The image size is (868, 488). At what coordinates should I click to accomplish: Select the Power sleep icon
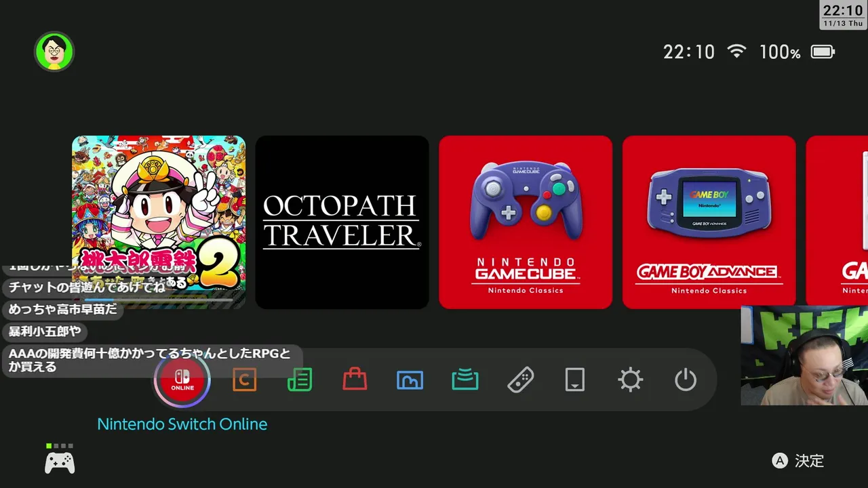pyautogui.click(x=686, y=380)
